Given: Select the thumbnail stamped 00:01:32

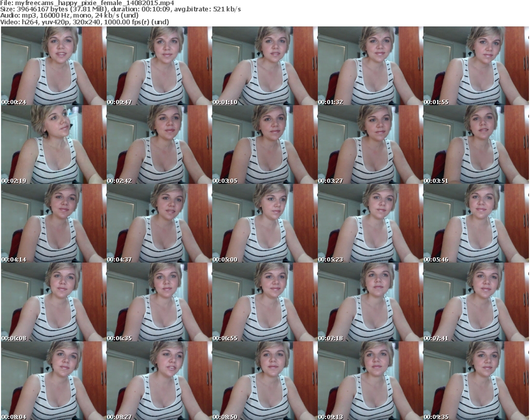Looking at the screenshot, I should pos(371,66).
